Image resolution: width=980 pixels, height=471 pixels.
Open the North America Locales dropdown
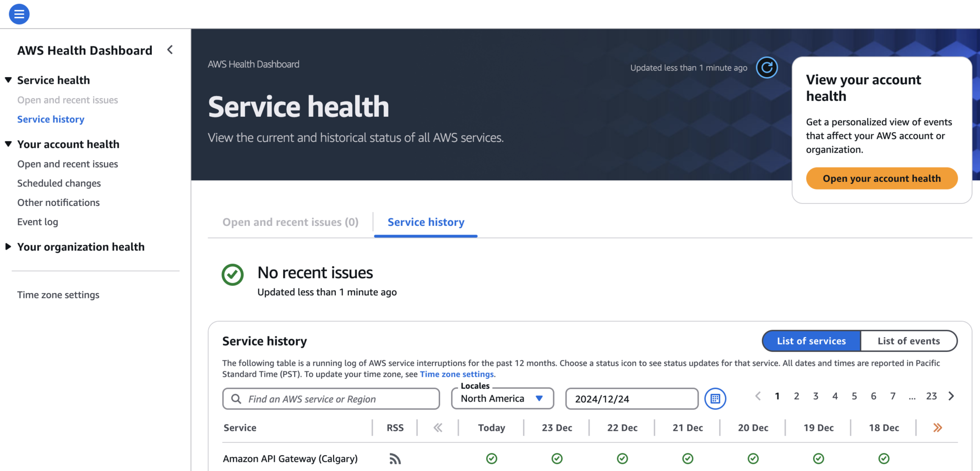(502, 398)
